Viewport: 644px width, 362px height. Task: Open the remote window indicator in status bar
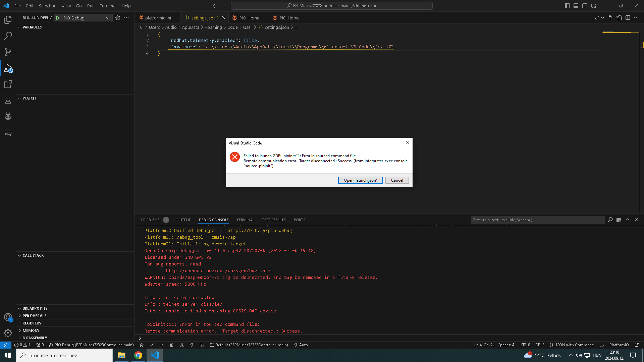(6, 345)
